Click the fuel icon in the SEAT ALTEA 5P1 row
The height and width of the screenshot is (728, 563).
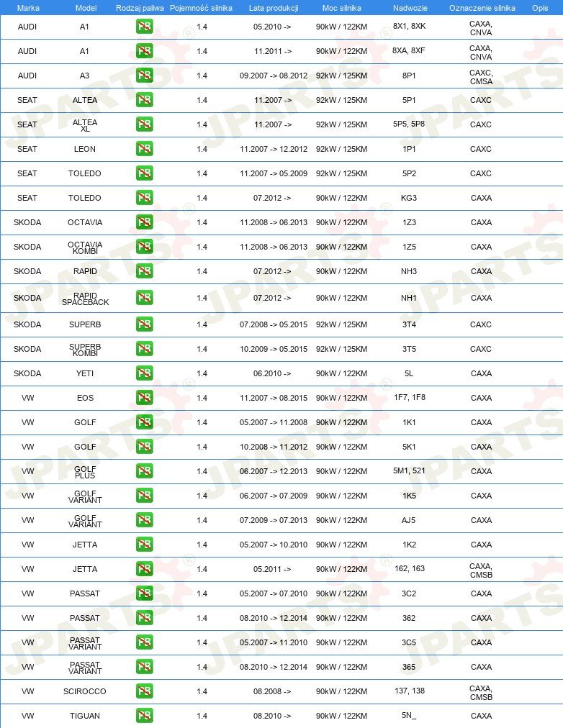[x=145, y=99]
